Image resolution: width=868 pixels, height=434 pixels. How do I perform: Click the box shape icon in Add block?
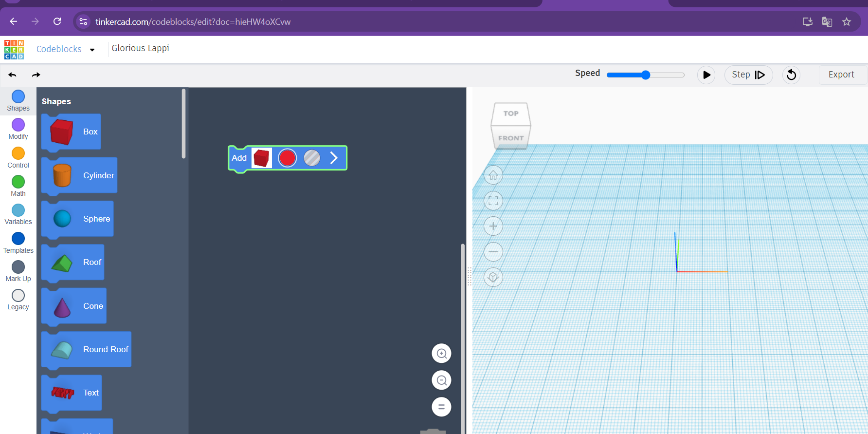coord(262,158)
